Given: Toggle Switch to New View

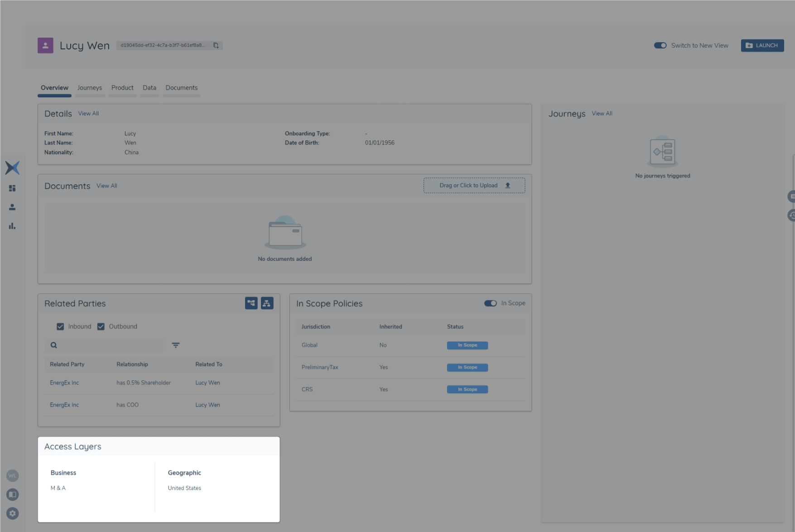Looking at the screenshot, I should tap(660, 45).
